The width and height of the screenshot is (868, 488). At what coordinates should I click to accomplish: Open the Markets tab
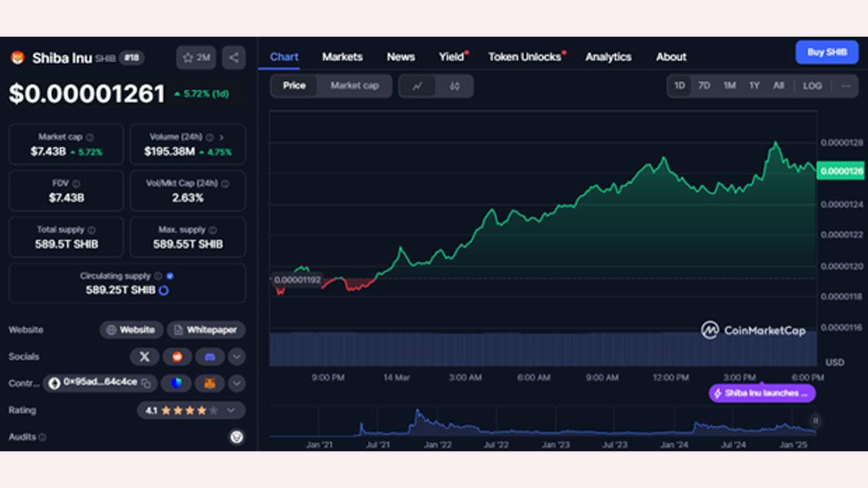342,57
